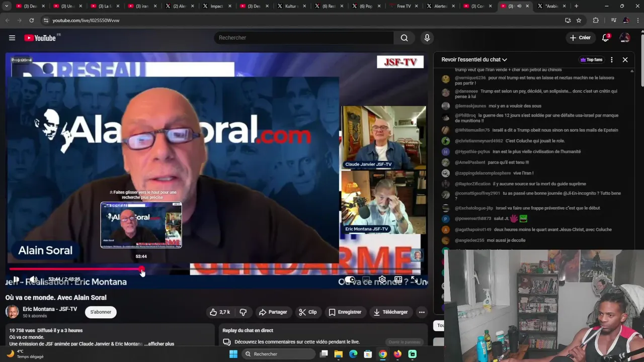The width and height of the screenshot is (644, 362).
Task: Expand the 'Revoir l'essentiel du chat' dropdown
Action: [x=474, y=59]
